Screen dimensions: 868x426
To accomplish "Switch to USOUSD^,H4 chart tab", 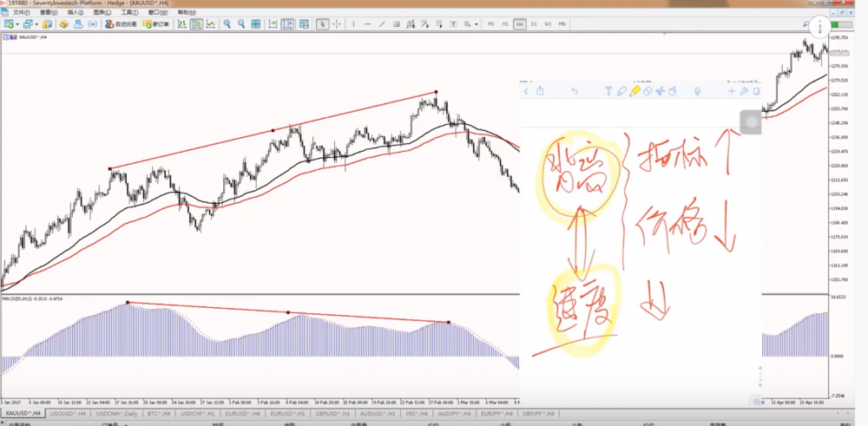I will (x=68, y=413).
